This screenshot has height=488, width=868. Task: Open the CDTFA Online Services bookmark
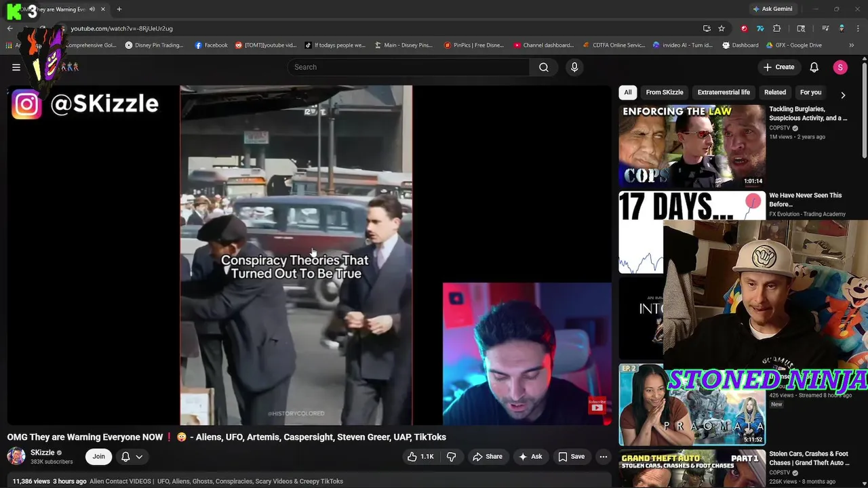(x=614, y=45)
